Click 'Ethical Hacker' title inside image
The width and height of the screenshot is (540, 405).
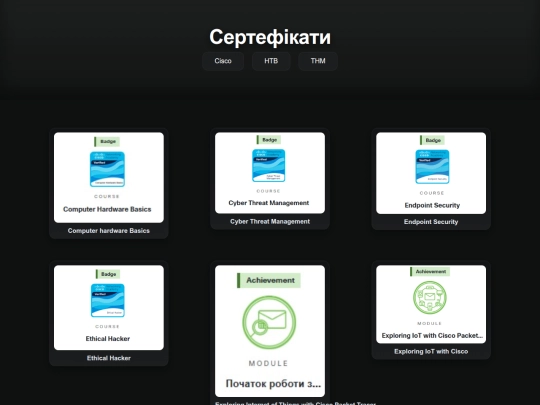pyautogui.click(x=108, y=339)
